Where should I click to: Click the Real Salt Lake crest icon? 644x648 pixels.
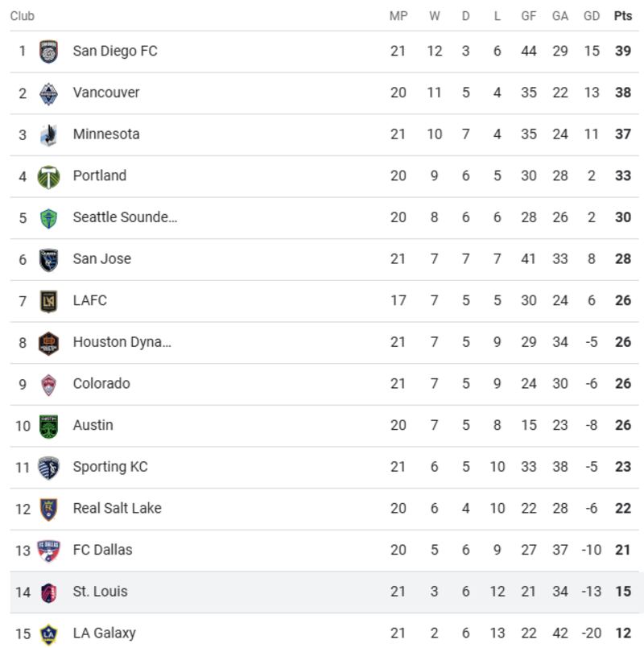(x=49, y=509)
